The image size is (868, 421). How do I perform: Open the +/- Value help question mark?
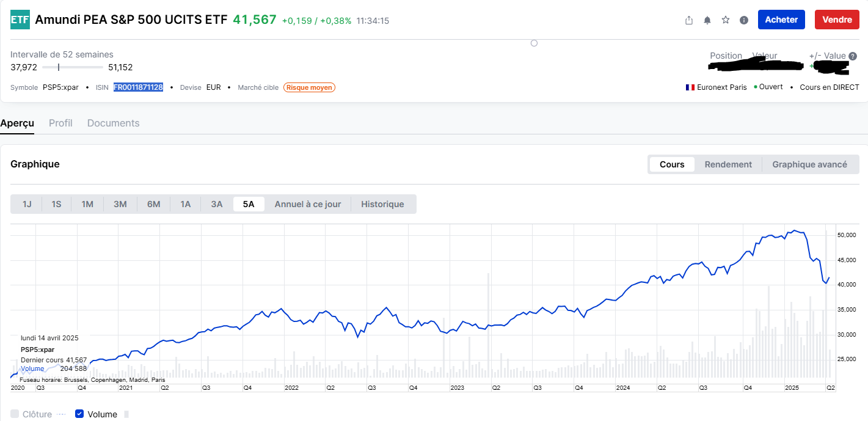853,56
